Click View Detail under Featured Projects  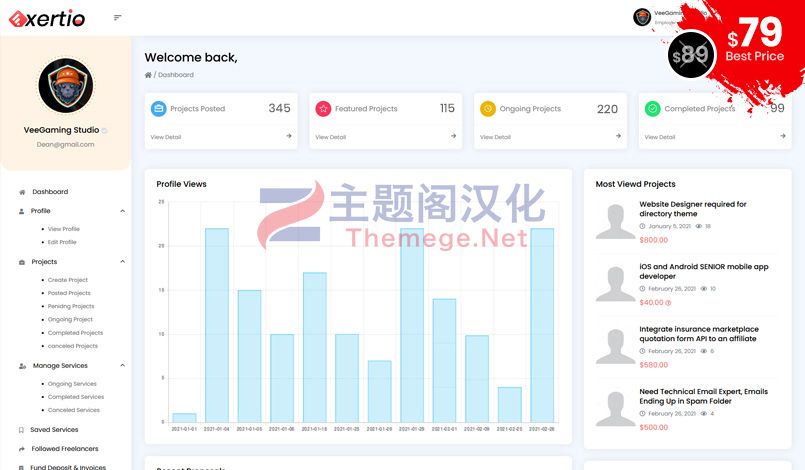[331, 137]
